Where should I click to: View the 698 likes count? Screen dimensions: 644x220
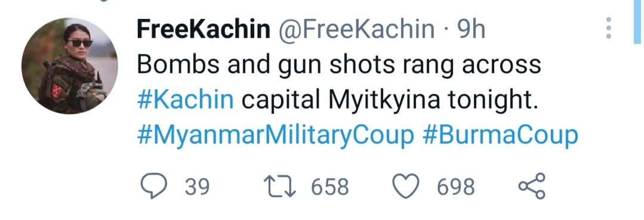[456, 187]
